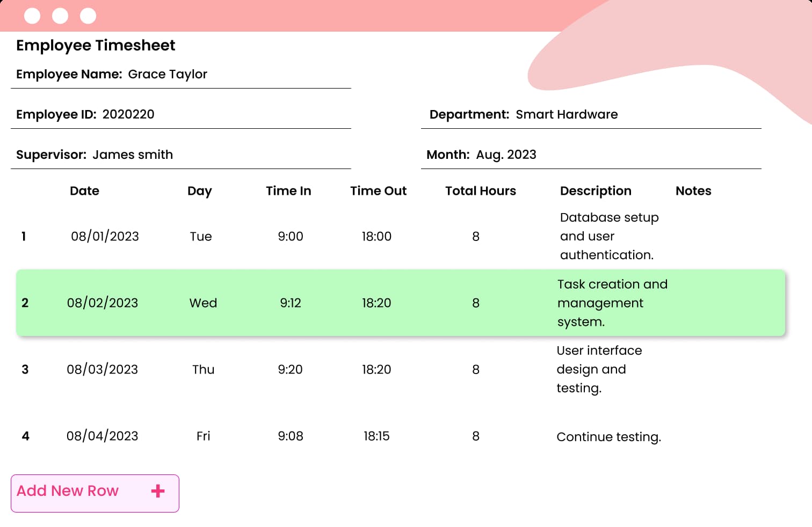Click the Supervisor field James smith

click(132, 155)
